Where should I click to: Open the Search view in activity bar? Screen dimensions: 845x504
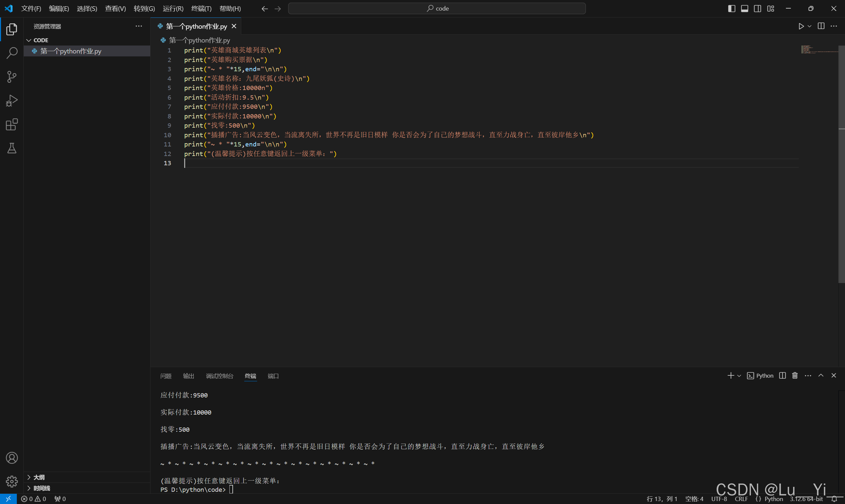coord(12,53)
